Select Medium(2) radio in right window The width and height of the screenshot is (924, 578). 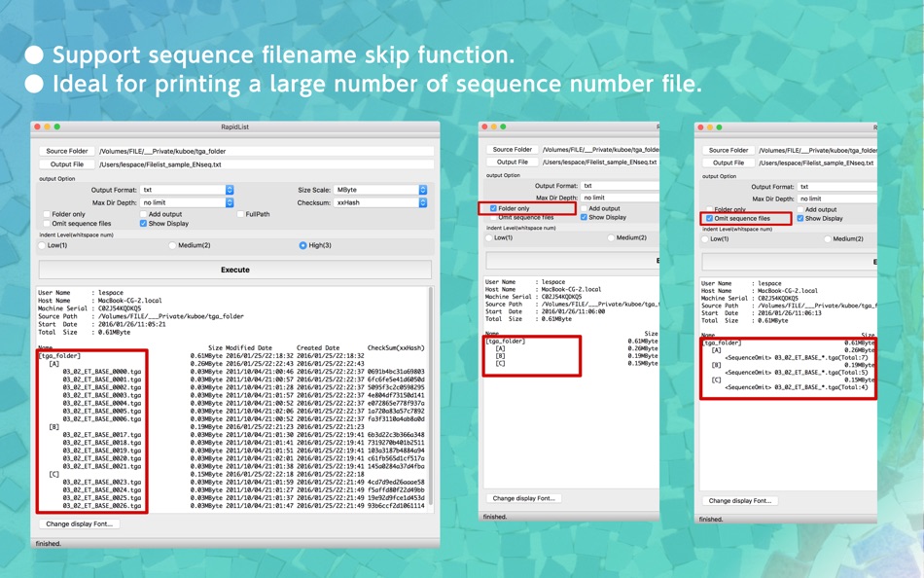[828, 238]
